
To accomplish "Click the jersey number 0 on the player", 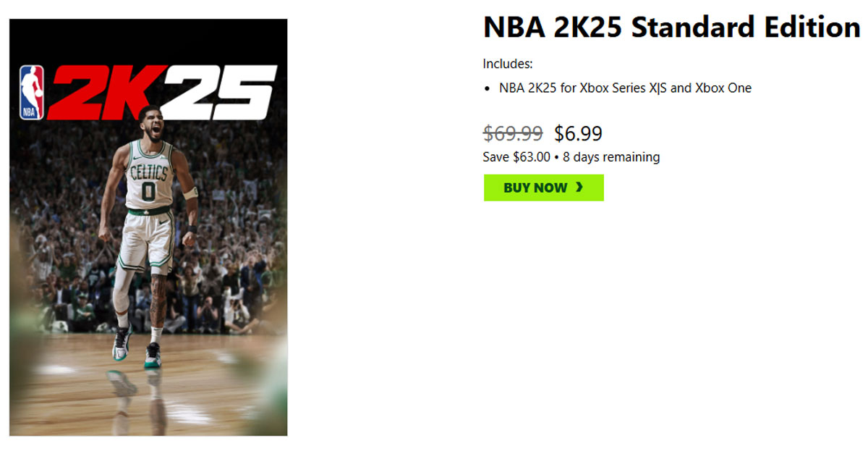I will coord(148,191).
